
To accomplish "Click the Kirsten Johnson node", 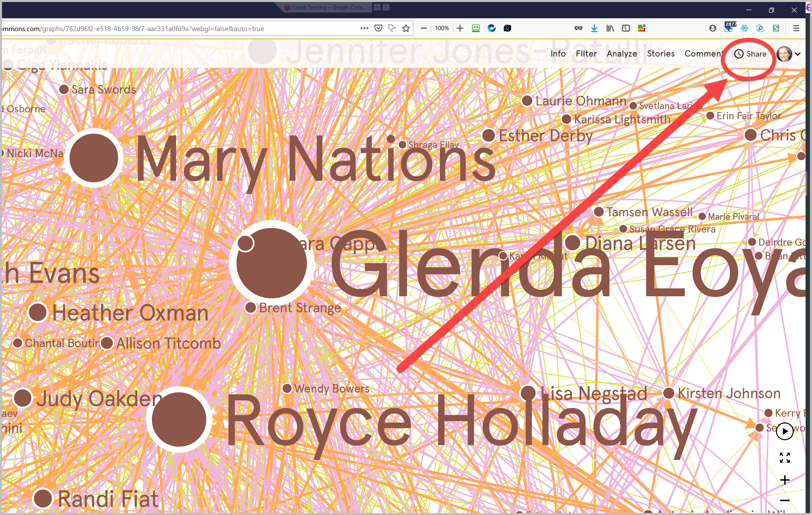I will 668,393.
